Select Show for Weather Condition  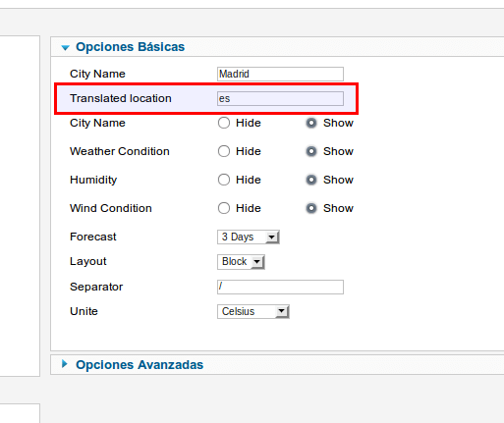(x=311, y=151)
